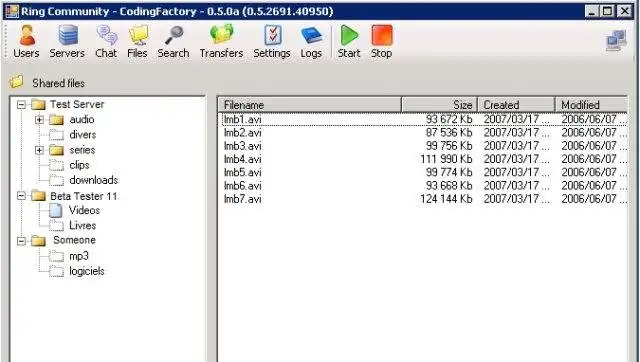The height and width of the screenshot is (362, 640).
Task: Click the green Start button
Action: [x=349, y=42]
